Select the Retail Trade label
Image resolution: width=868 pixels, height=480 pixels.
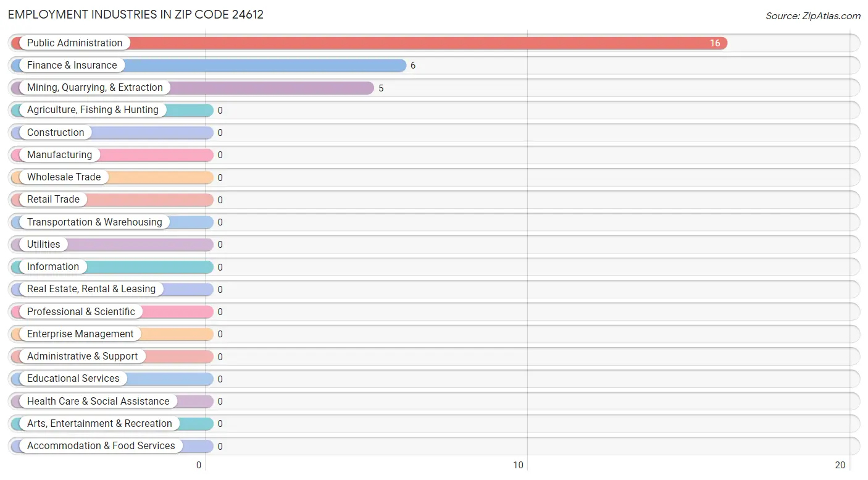pos(53,200)
